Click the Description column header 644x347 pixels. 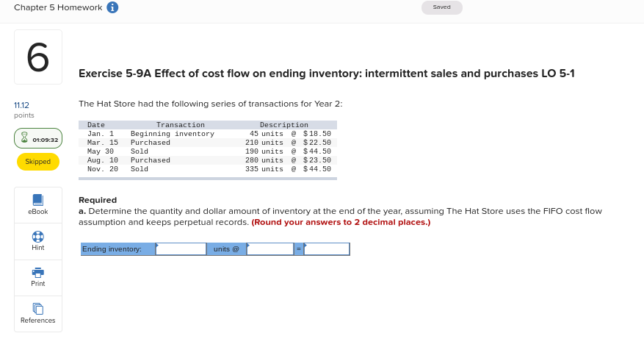(x=283, y=125)
